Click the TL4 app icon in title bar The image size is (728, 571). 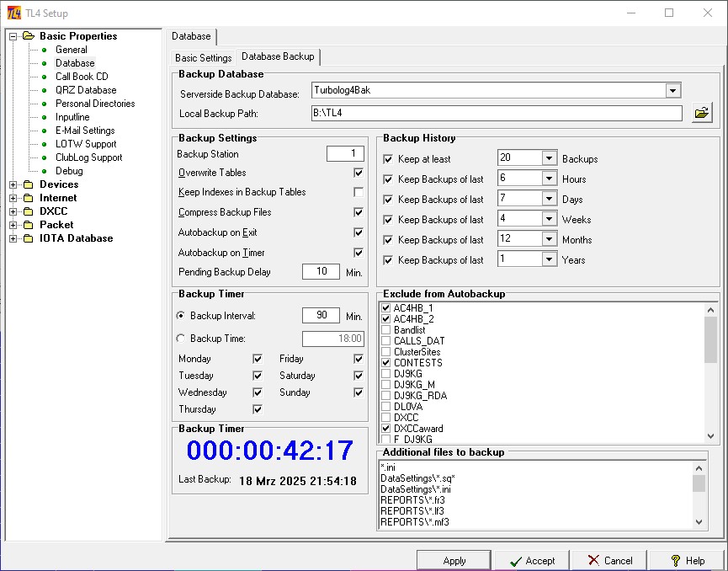[x=14, y=13]
